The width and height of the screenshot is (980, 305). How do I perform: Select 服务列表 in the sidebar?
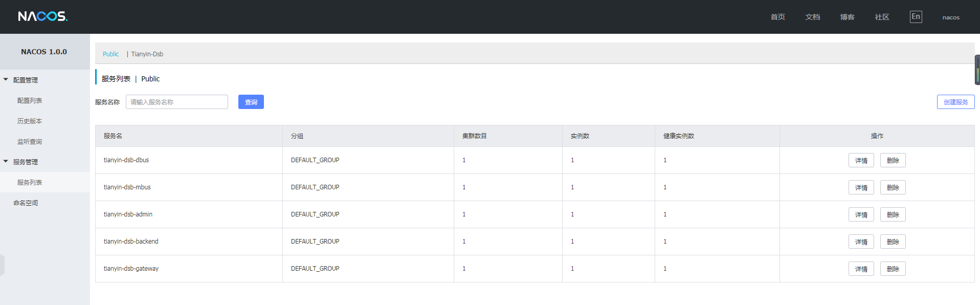30,183
